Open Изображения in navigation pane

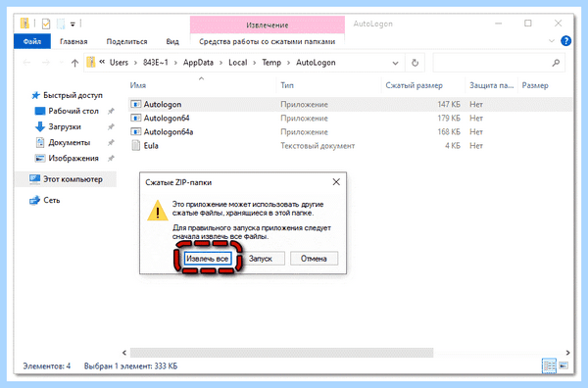[x=73, y=158]
